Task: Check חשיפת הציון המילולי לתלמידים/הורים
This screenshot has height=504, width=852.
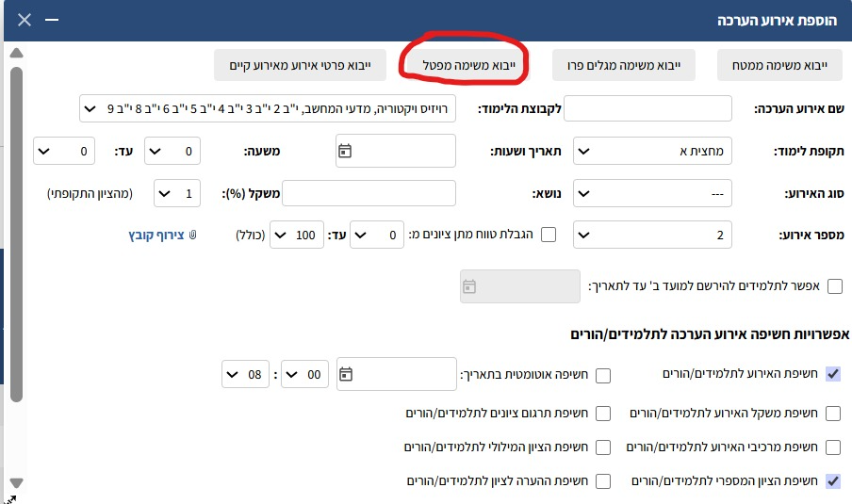Action: point(603,447)
